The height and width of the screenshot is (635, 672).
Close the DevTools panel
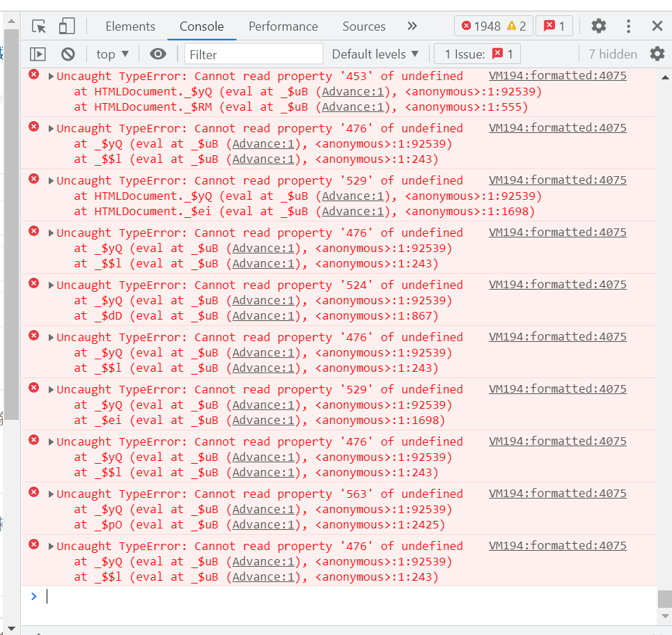657,26
